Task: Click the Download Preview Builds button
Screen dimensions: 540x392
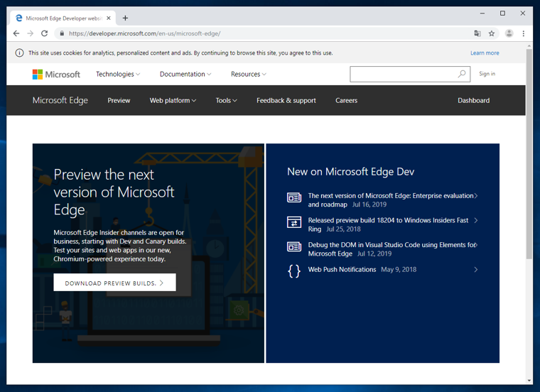Action: 114,282
